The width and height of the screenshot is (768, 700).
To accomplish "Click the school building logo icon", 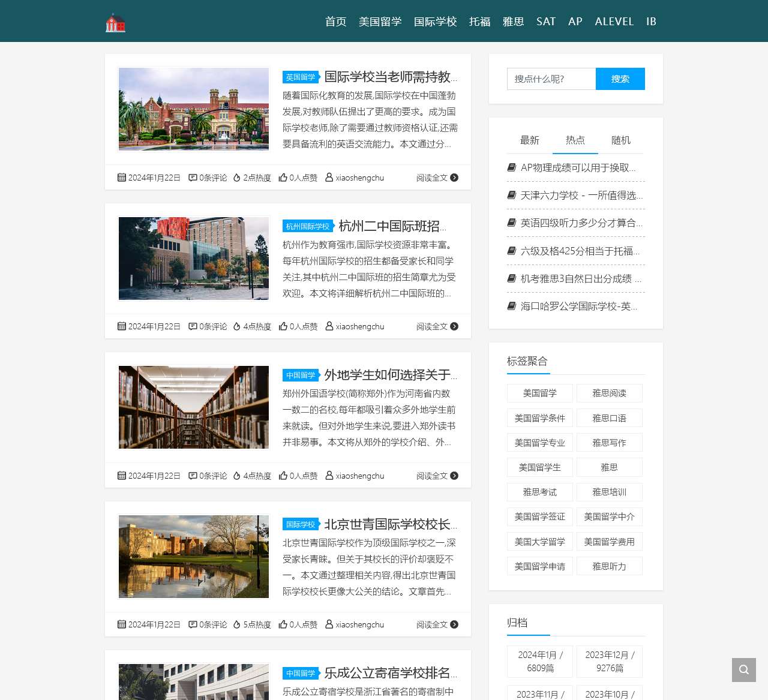I will click(x=115, y=23).
